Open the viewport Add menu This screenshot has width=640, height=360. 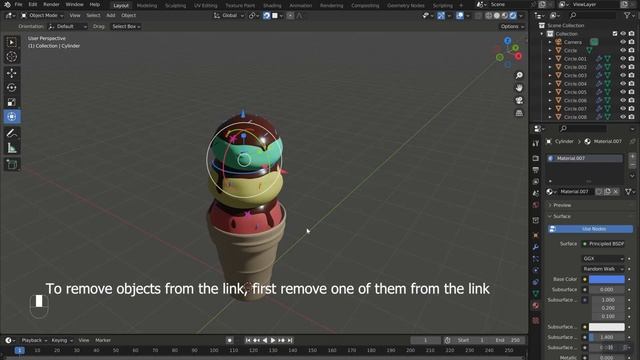[111, 16]
